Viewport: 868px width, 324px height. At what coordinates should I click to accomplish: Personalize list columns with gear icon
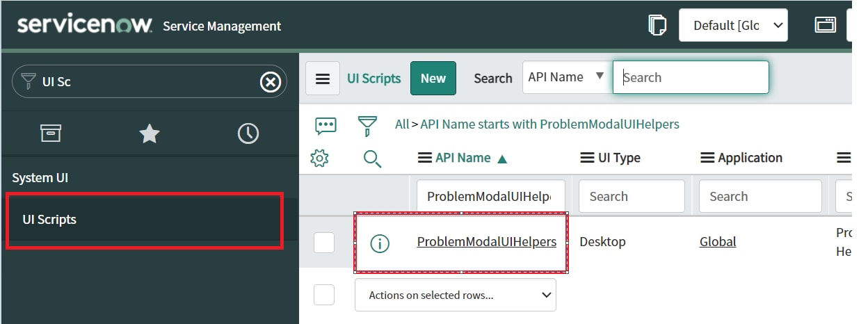coord(319,159)
